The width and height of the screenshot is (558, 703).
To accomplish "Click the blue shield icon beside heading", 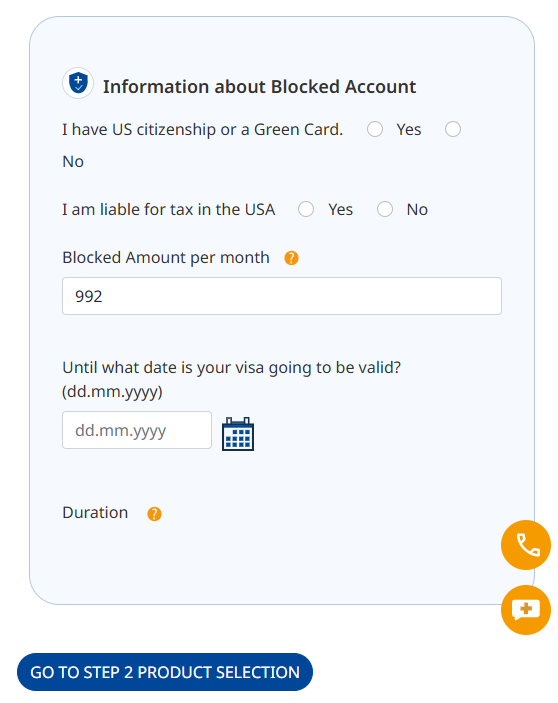I will (x=78, y=83).
